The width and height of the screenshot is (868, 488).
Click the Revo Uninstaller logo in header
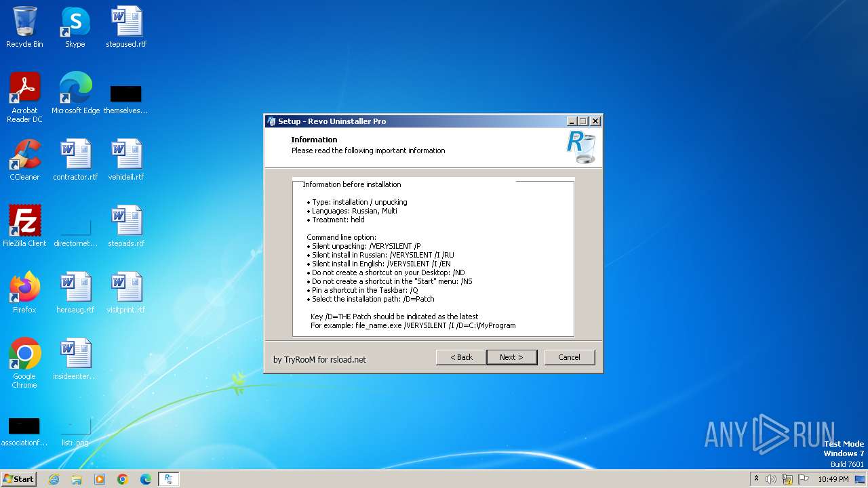[x=581, y=147]
